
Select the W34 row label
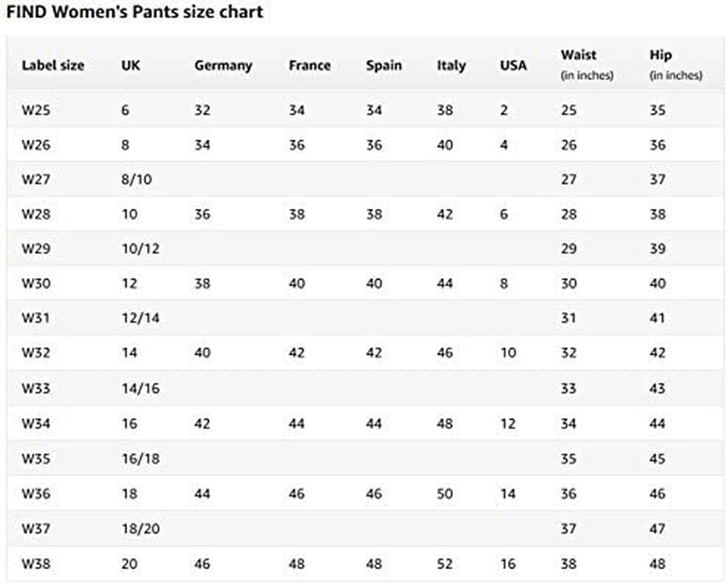pyautogui.click(x=36, y=423)
